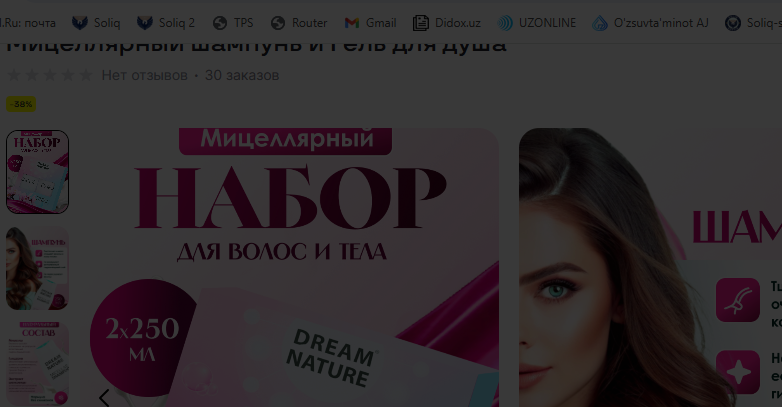Click the -38% discount badge

[x=21, y=104]
